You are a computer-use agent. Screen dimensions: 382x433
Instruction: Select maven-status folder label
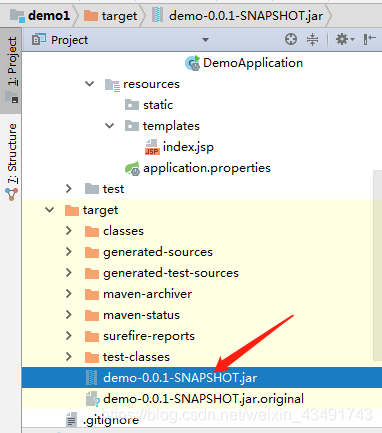(x=142, y=315)
